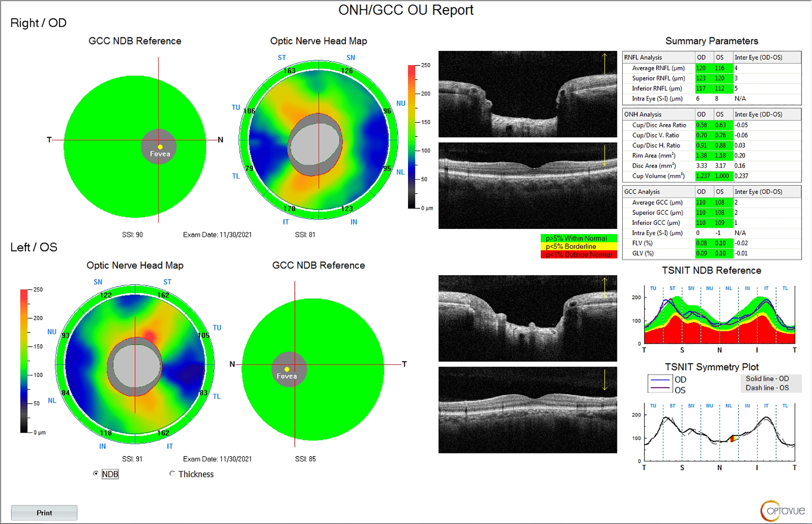Click the left eye Optic Nerve Head Map

(135, 364)
